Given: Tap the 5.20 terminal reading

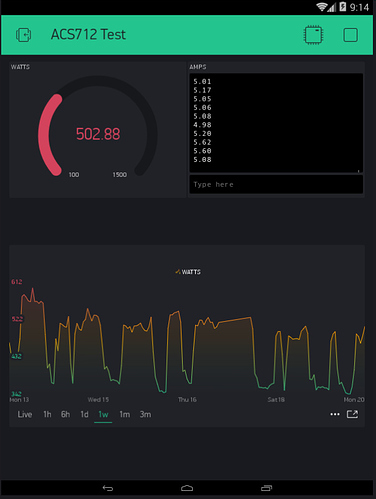Looking at the screenshot, I should pos(202,134).
